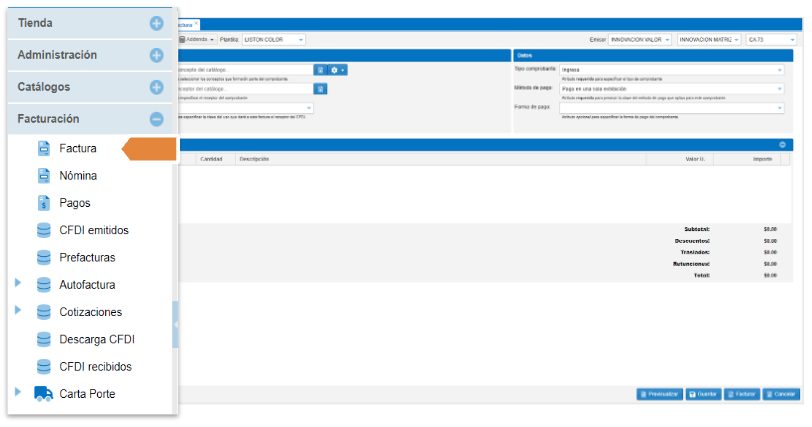Collapse the concepts grid panel with the minus icon

pos(782,145)
